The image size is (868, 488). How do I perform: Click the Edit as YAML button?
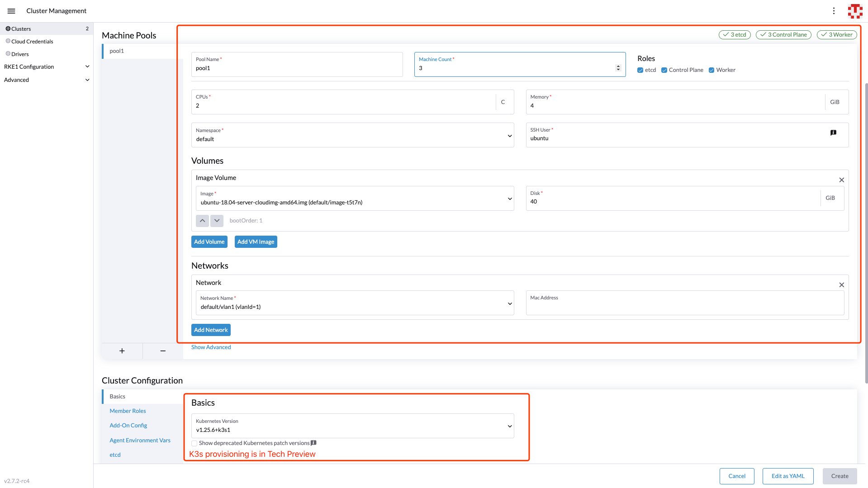pos(787,476)
